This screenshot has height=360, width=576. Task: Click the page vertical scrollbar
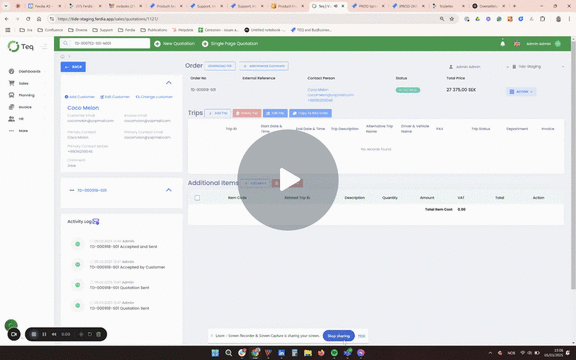(573, 165)
